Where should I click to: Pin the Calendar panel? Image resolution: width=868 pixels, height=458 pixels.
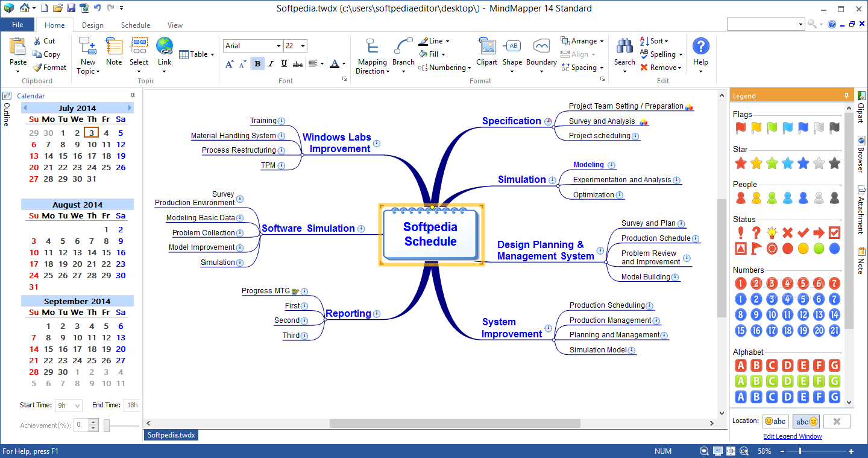(133, 95)
